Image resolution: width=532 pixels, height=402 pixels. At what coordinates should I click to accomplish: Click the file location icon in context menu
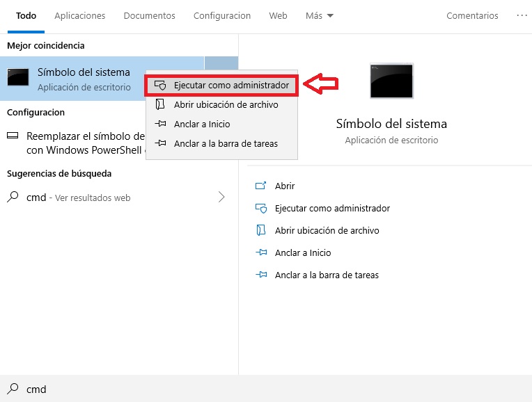[159, 104]
